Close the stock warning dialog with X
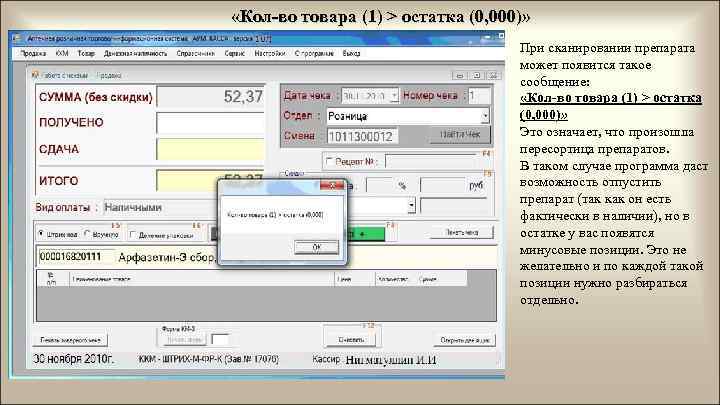Viewport: 720px width, 405px height. click(332, 185)
